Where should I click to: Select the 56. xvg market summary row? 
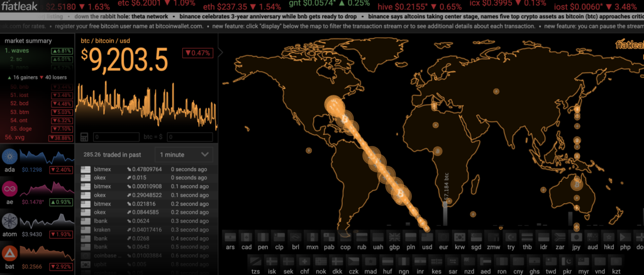pos(38,138)
